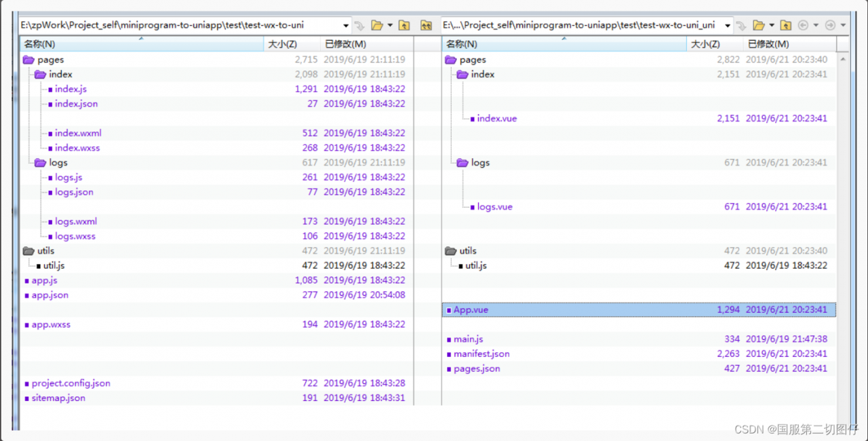Click left pane browse folder icon
The image size is (868, 441).
[x=377, y=25]
